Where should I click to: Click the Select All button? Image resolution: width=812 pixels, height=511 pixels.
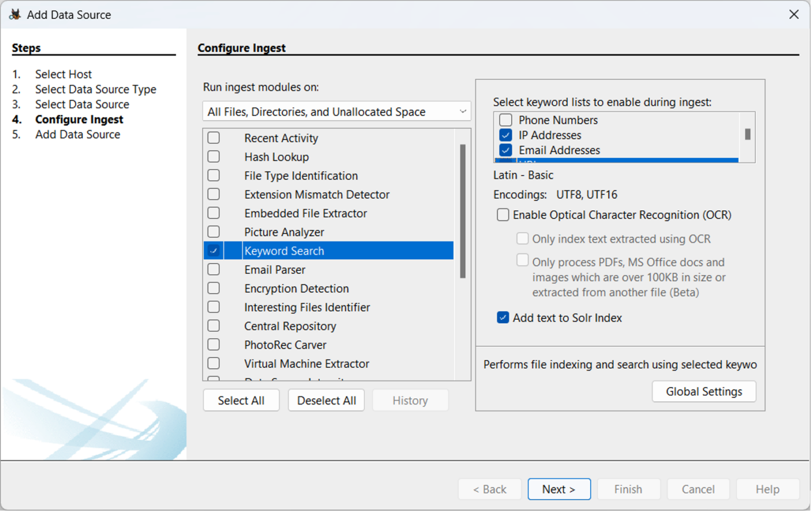pyautogui.click(x=241, y=400)
